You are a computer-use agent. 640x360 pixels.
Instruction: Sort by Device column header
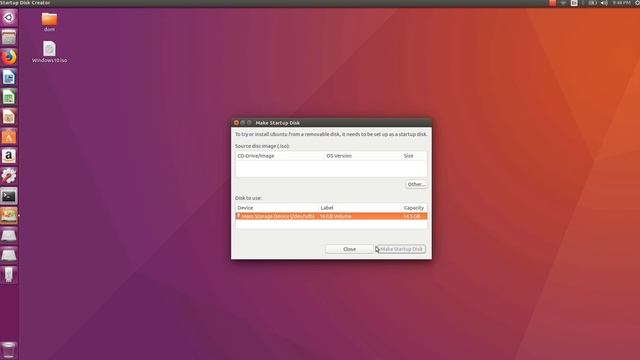click(277, 208)
